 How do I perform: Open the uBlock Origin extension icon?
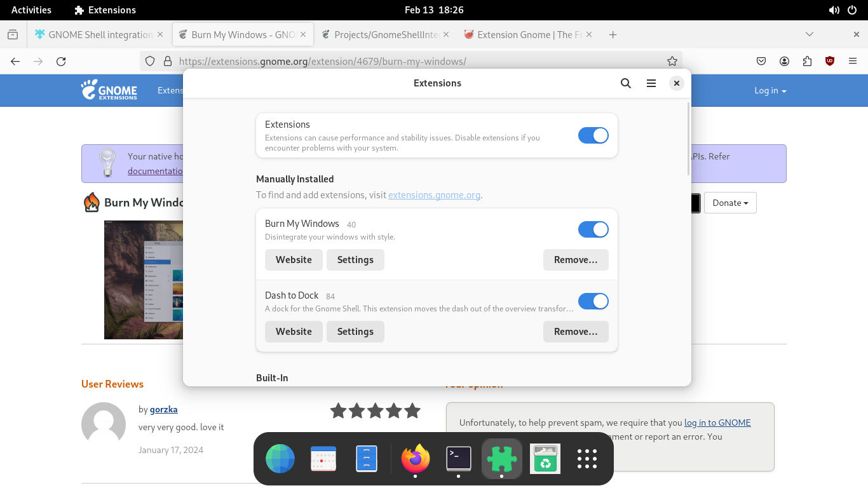[829, 62]
